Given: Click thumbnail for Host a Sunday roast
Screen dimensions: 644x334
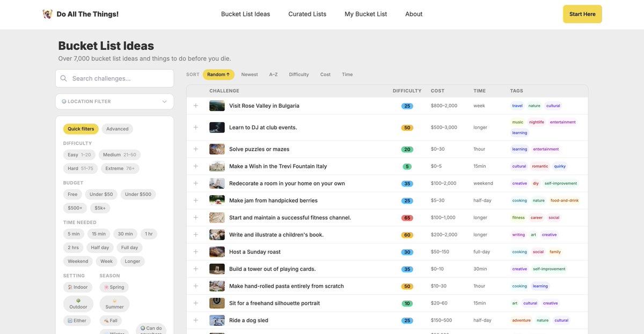Looking at the screenshot, I should pyautogui.click(x=217, y=252).
